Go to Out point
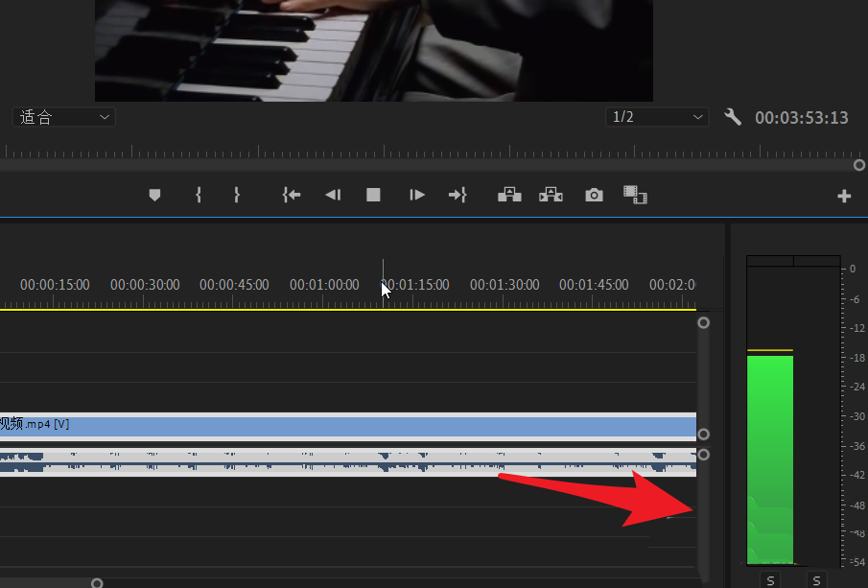The height and width of the screenshot is (588, 868). point(457,195)
